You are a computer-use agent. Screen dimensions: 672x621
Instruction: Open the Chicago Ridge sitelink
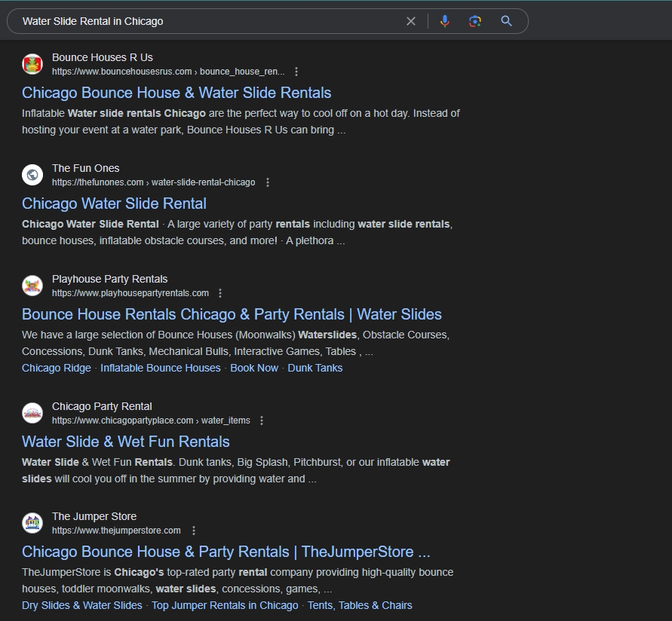[56, 368]
